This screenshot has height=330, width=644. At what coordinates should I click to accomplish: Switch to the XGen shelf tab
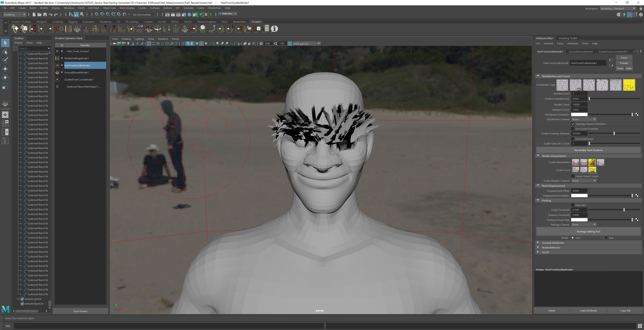click(x=224, y=22)
